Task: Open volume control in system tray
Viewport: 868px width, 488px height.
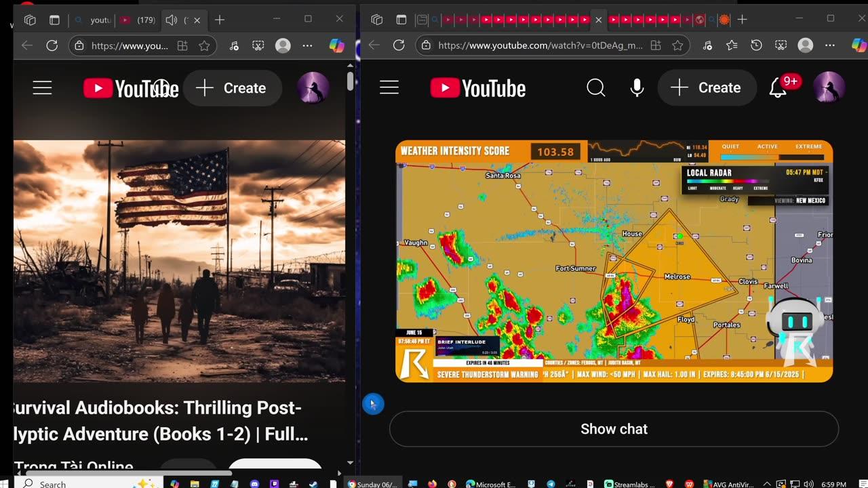Action: point(808,484)
